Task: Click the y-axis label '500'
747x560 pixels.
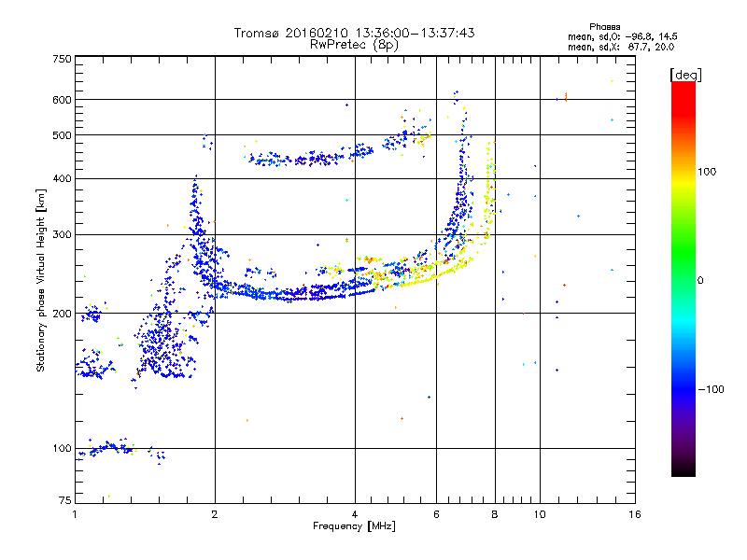Action: tap(62, 135)
